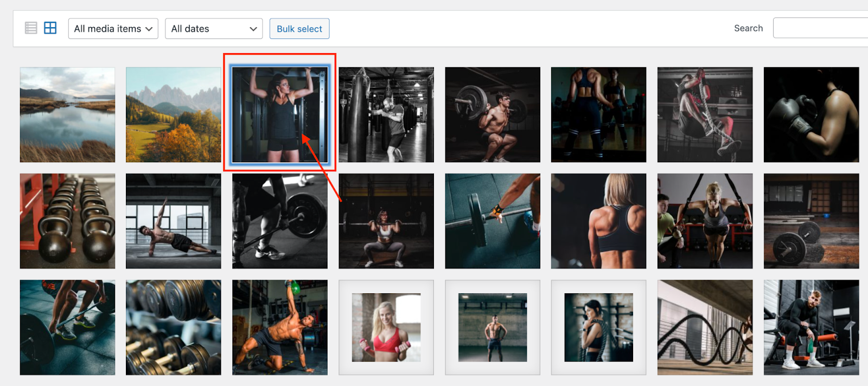Open the smiling woman with pink dumbbells thumbnail
The image size is (868, 386).
pyautogui.click(x=386, y=327)
